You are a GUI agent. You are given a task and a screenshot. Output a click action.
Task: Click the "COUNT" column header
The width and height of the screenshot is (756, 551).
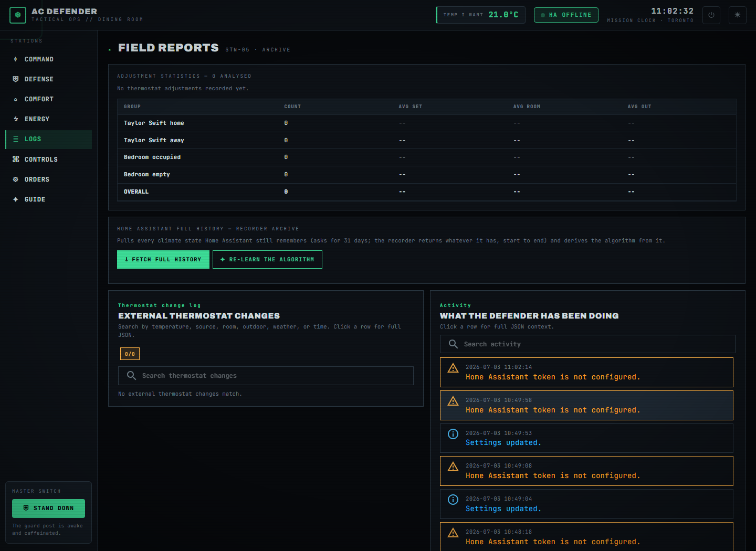click(x=292, y=107)
